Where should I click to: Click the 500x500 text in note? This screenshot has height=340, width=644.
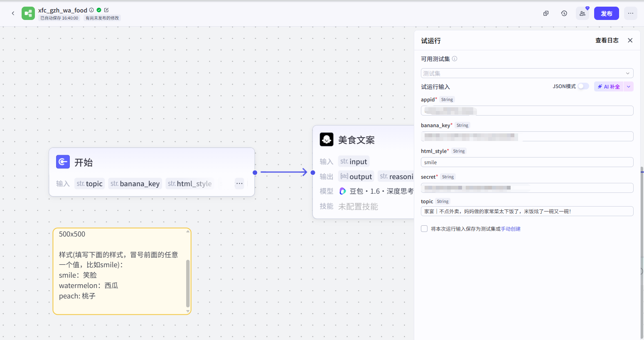click(72, 234)
